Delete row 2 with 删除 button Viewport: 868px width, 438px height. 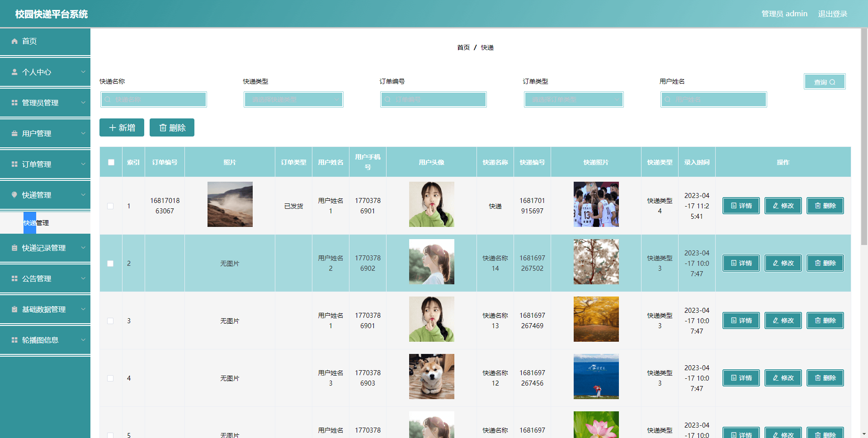[825, 263]
